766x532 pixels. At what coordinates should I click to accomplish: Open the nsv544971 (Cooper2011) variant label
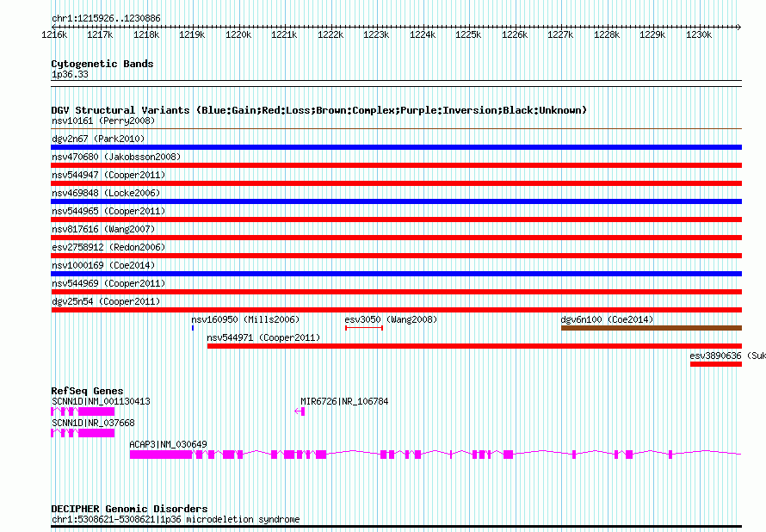tap(263, 337)
